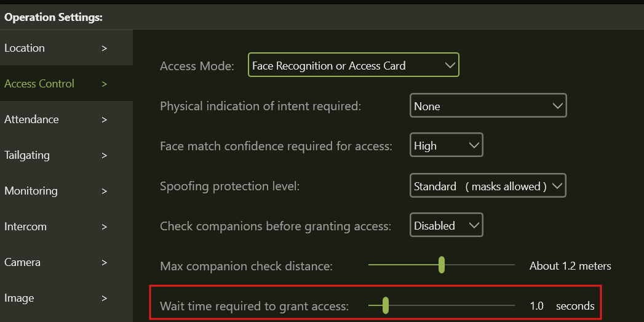Expand the Access Mode dropdown
Image resolution: width=644 pixels, height=322 pixels.
[353, 65]
